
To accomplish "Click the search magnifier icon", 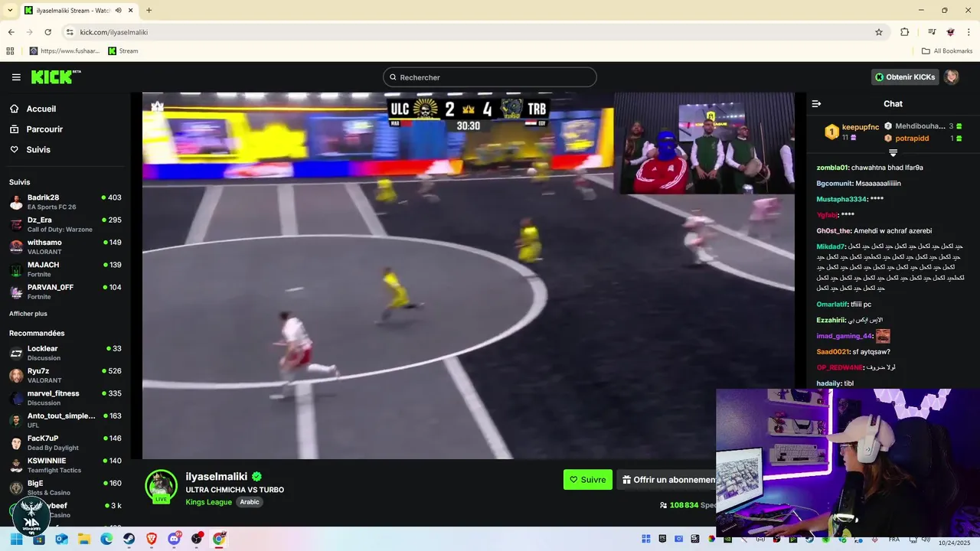I will pos(393,77).
